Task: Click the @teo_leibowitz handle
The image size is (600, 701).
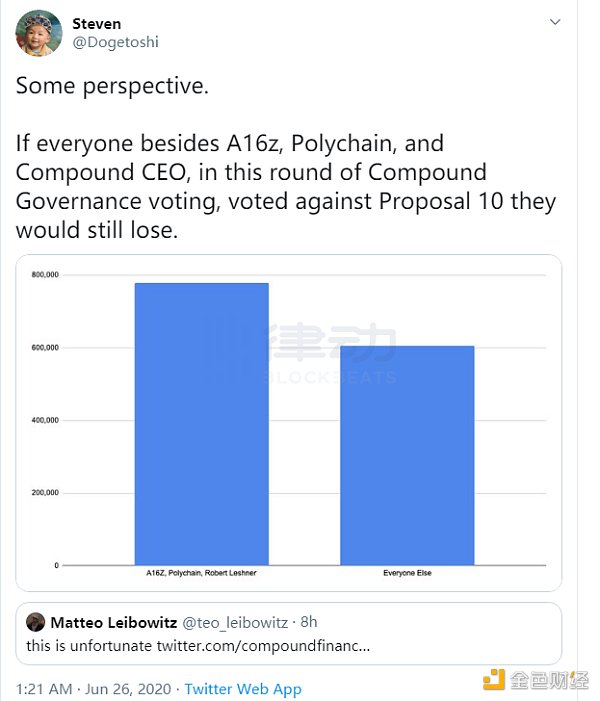Action: point(235,623)
